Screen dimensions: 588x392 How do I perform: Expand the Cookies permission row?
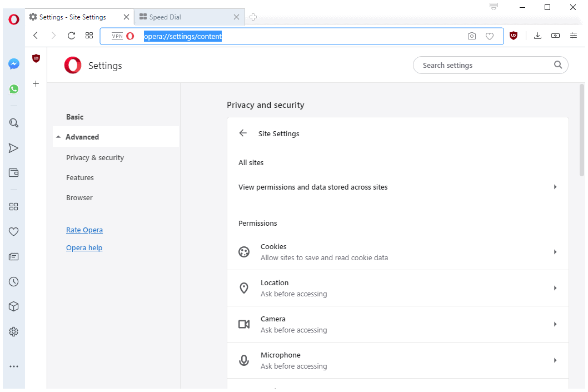pyautogui.click(x=397, y=252)
